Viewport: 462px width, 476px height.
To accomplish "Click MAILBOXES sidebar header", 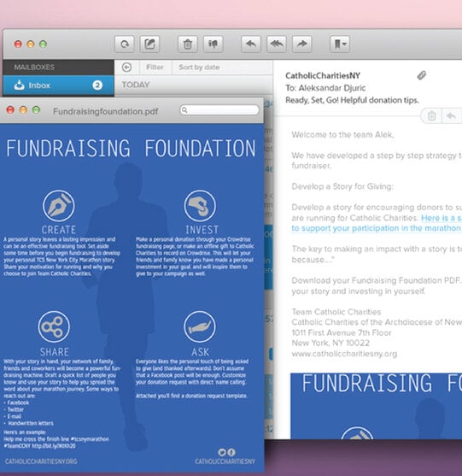I will tap(34, 68).
